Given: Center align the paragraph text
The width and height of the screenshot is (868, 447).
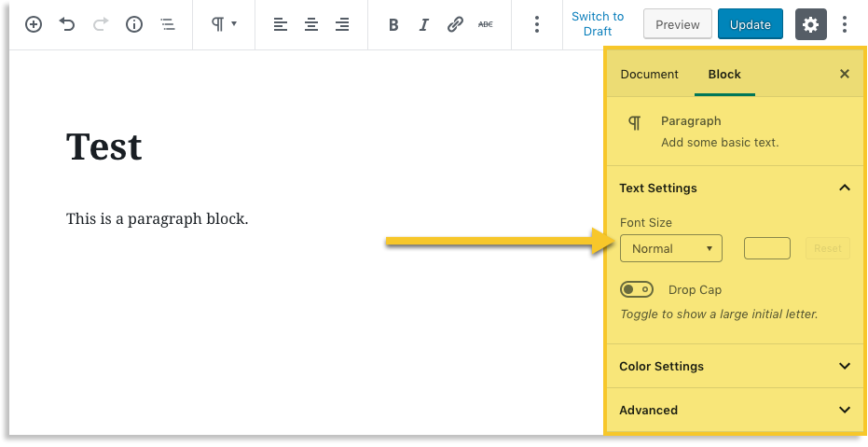Looking at the screenshot, I should coord(311,24).
